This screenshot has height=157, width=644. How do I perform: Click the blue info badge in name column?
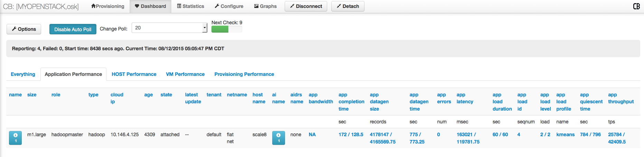point(15,138)
